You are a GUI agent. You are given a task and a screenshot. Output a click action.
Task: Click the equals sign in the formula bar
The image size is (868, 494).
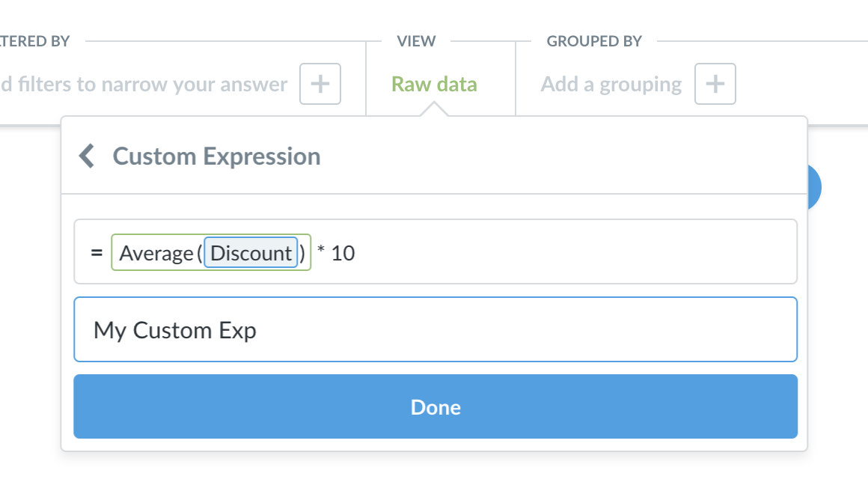tap(96, 253)
